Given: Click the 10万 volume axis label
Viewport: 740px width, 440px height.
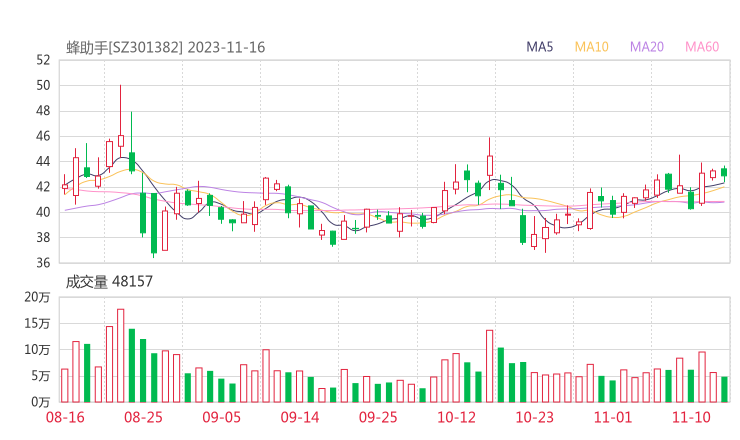Looking at the screenshot, I should (37, 350).
